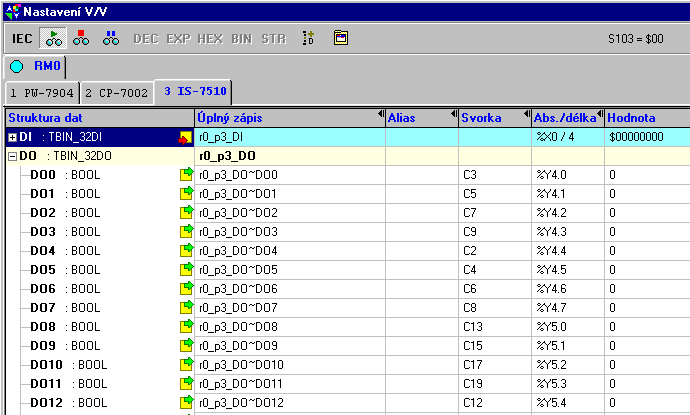Viewport: 690px width, 415px height.
Task: Click the green arrow icon for DO2
Action: (x=187, y=213)
